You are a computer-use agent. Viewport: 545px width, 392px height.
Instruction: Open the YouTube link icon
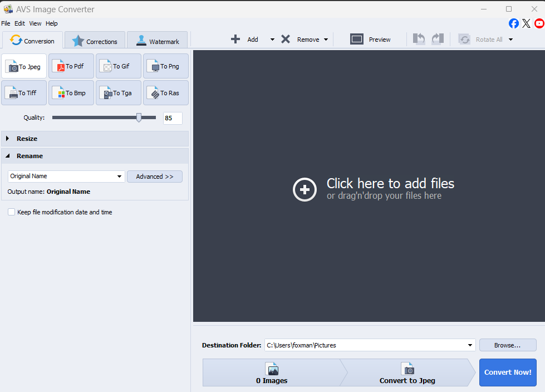click(x=539, y=23)
